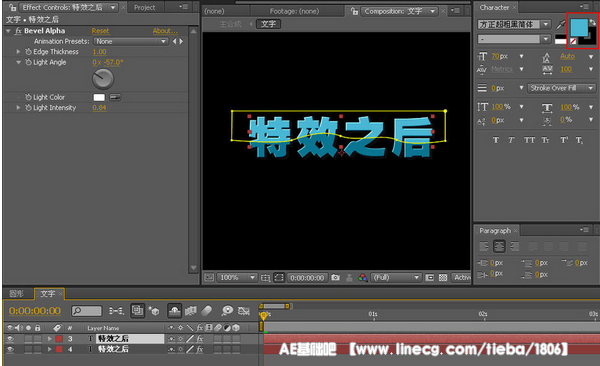Enable the motion blur timeline switch

click(x=207, y=310)
